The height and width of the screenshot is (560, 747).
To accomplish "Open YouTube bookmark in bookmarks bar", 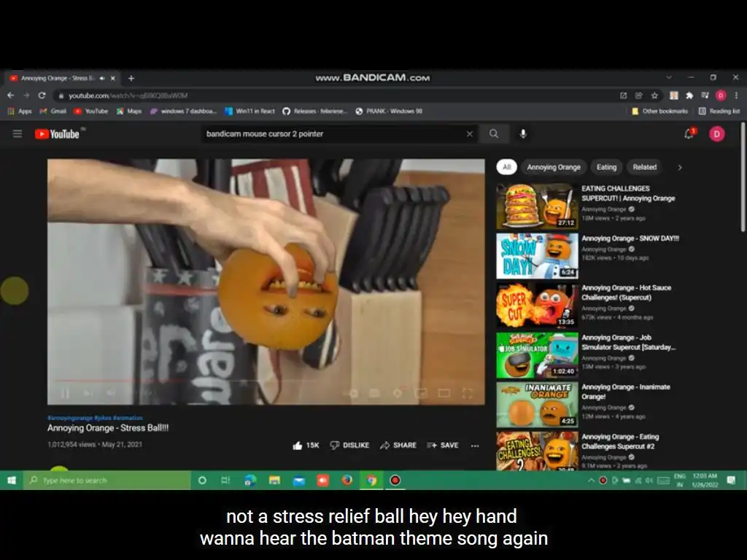I will coord(91,111).
